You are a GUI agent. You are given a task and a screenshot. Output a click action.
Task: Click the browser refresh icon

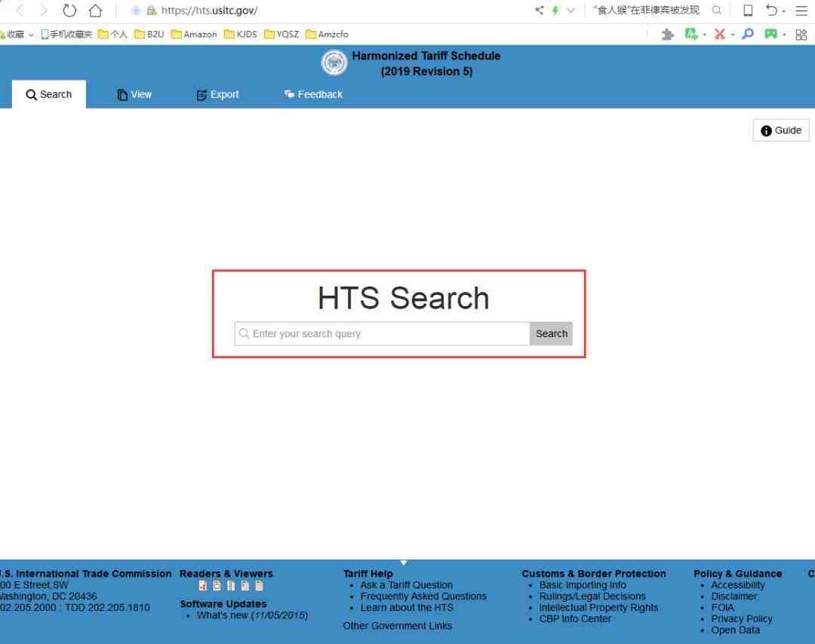point(70,11)
